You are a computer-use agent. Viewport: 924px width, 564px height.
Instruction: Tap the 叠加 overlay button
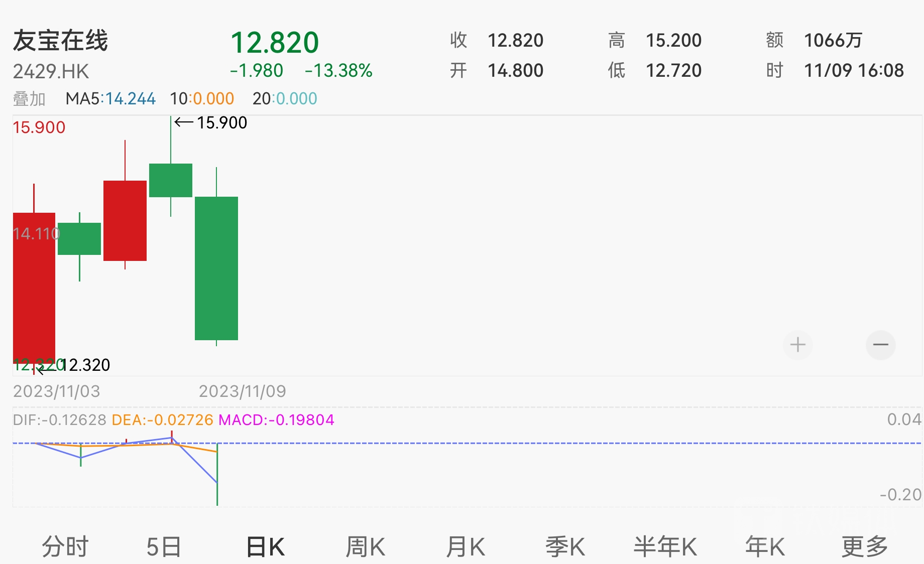click(29, 99)
